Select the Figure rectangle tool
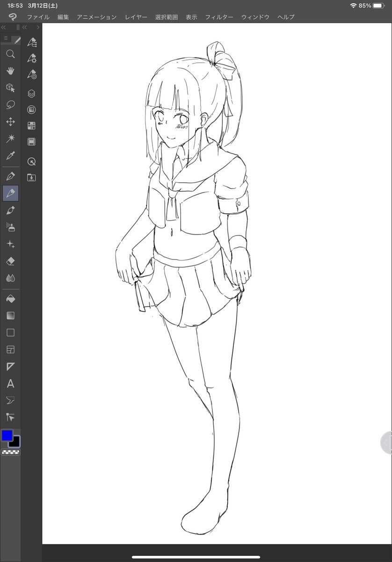392x562 pixels. [x=10, y=333]
